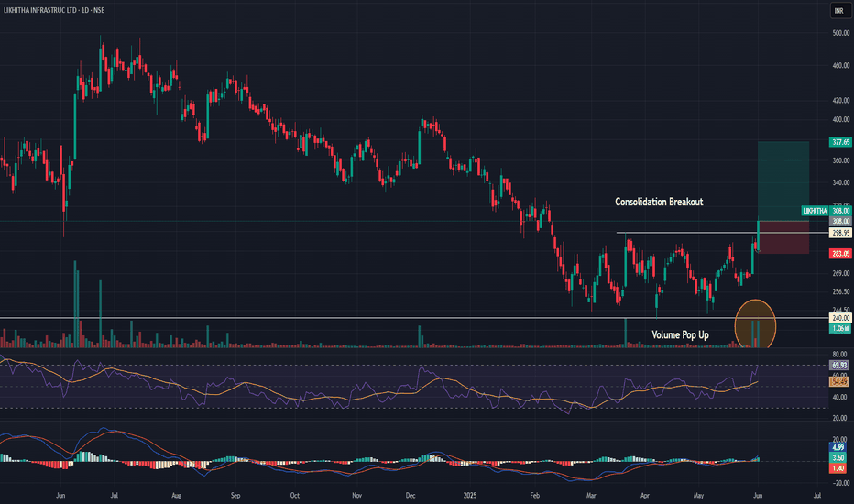Image resolution: width=854 pixels, height=504 pixels.
Task: Select the orange ellipse around recent volume bars
Action: 755,324
